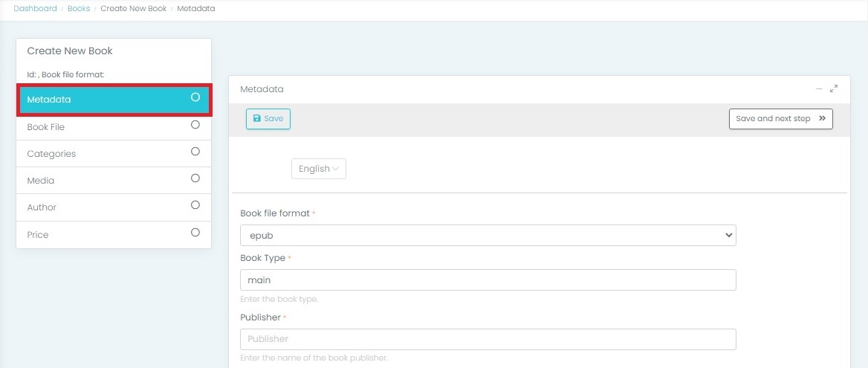Select the Categories step radio circle
The height and width of the screenshot is (368, 868).
[195, 152]
